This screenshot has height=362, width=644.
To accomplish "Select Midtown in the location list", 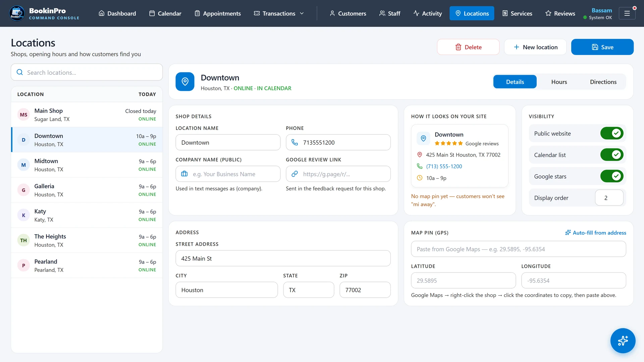I will (87, 165).
